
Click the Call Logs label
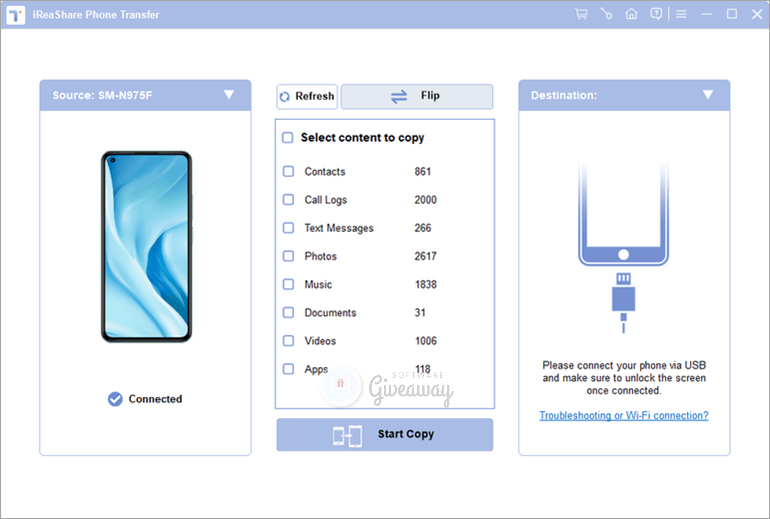[x=326, y=200]
